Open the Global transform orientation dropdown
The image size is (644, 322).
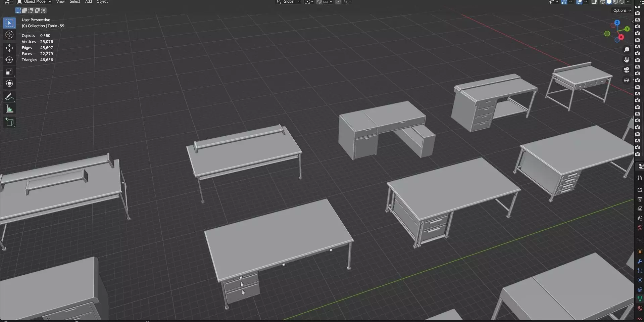(x=289, y=2)
